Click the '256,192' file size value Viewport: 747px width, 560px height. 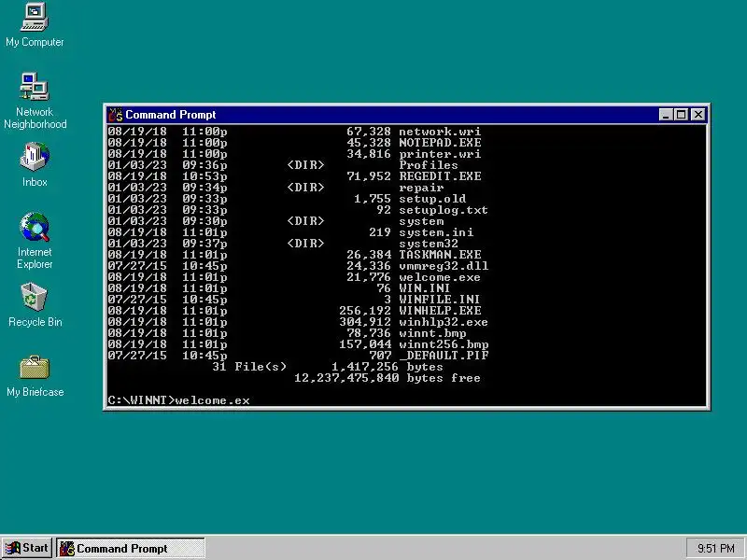pyautogui.click(x=364, y=311)
